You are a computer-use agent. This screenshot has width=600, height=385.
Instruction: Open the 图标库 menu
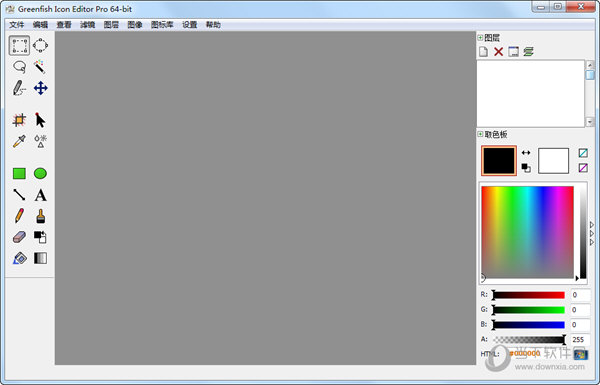tap(162, 25)
